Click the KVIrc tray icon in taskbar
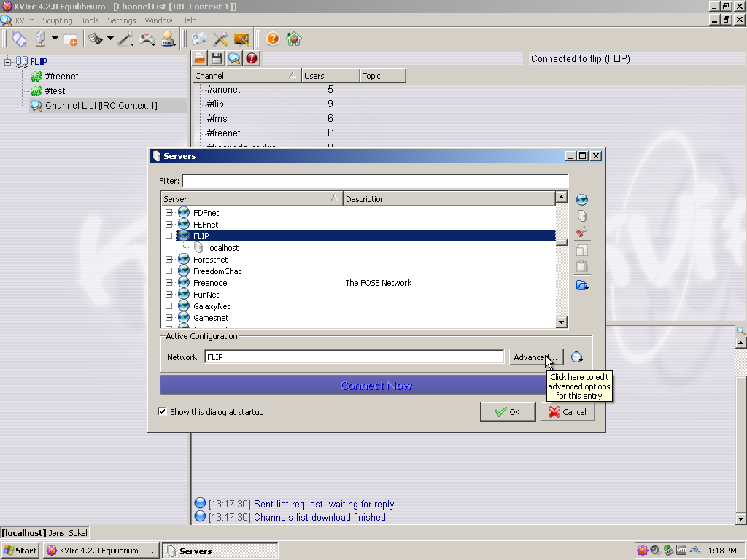The height and width of the screenshot is (560, 747). pyautogui.click(x=643, y=551)
